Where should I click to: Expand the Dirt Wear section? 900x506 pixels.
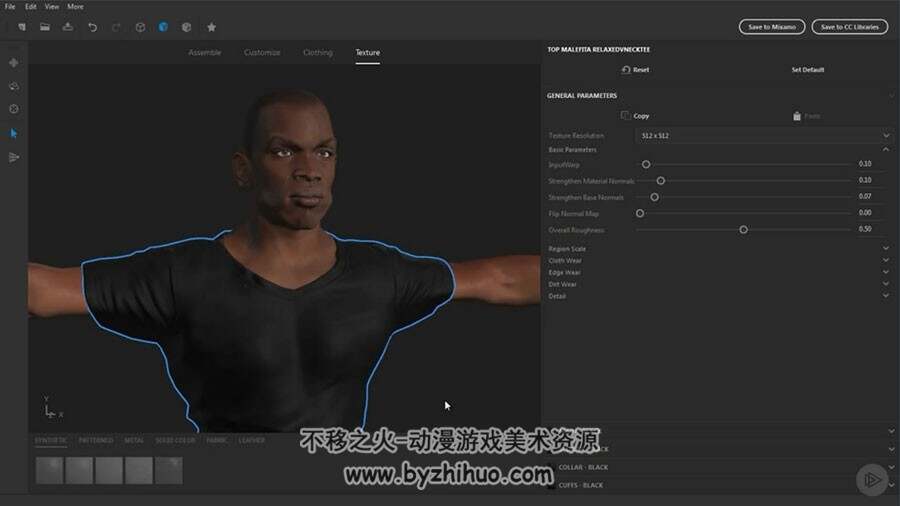[x=886, y=284]
